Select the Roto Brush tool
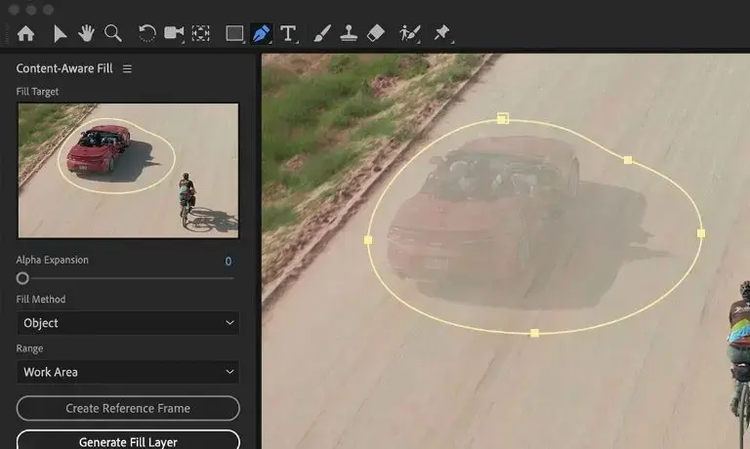750x449 pixels. [410, 33]
